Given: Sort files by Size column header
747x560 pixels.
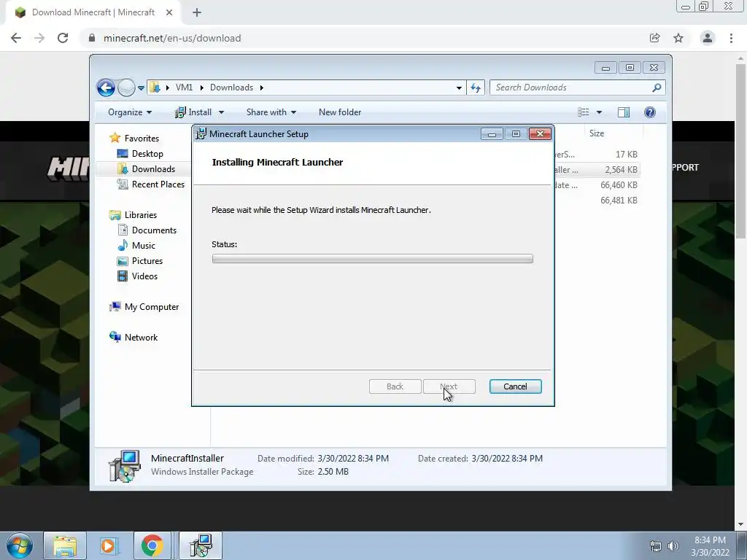Looking at the screenshot, I should coord(597,133).
